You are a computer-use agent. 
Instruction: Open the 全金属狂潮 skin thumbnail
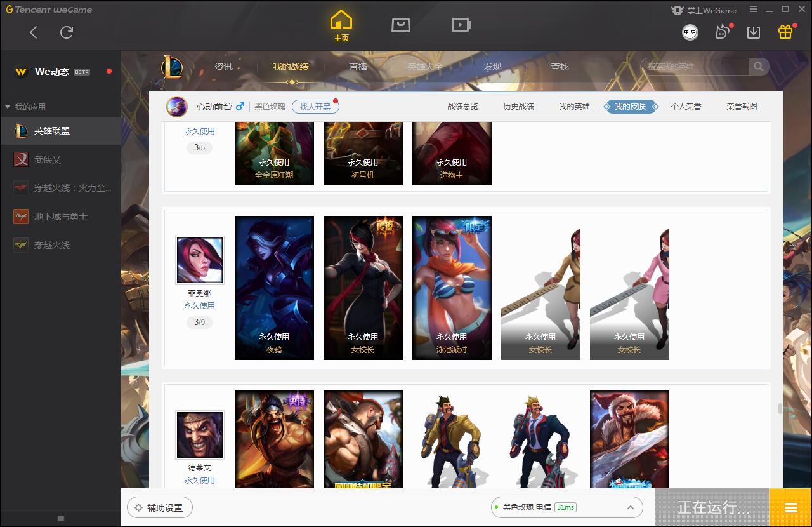click(274, 153)
